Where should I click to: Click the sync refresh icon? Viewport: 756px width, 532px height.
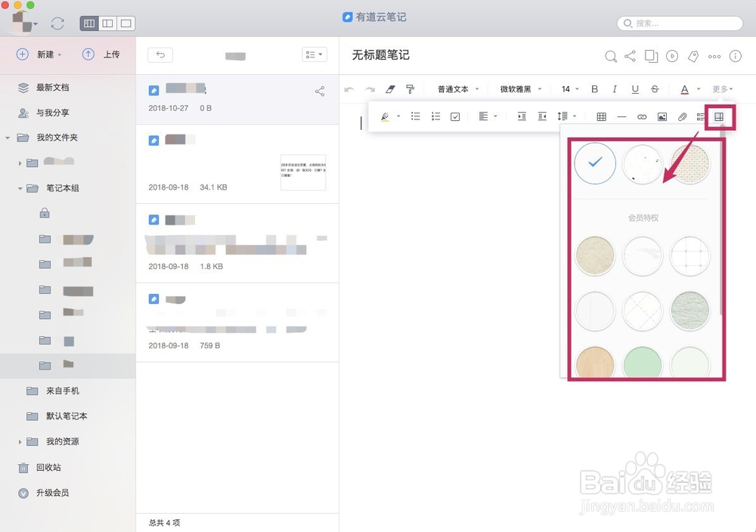pyautogui.click(x=58, y=23)
